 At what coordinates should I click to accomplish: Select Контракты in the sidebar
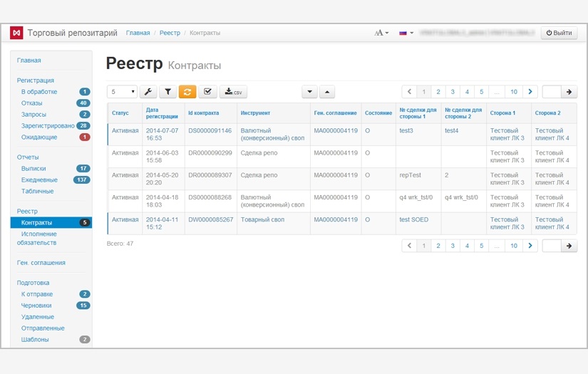point(51,222)
